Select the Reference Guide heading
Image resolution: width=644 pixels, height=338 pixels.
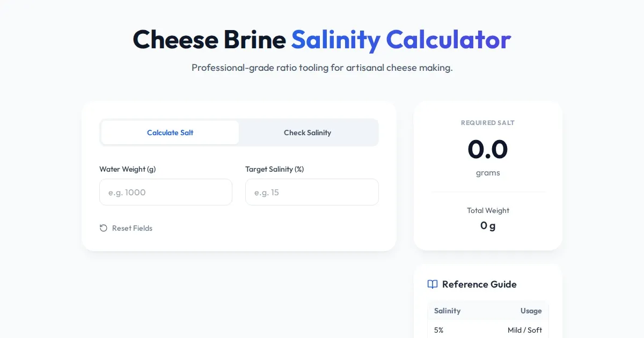coord(479,284)
